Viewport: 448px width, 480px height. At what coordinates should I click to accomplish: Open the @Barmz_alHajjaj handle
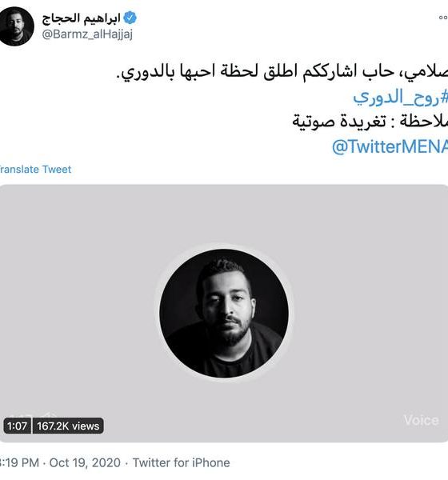87,34
